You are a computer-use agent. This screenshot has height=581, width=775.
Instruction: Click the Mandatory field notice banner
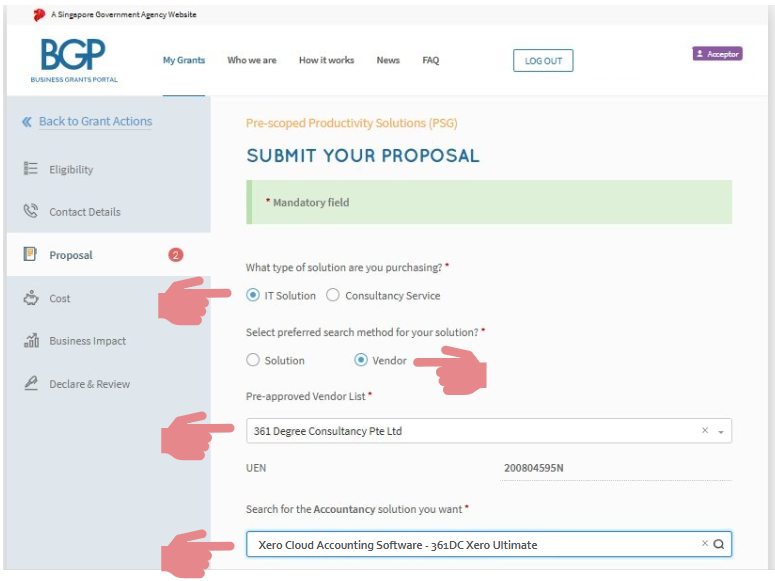tap(489, 202)
